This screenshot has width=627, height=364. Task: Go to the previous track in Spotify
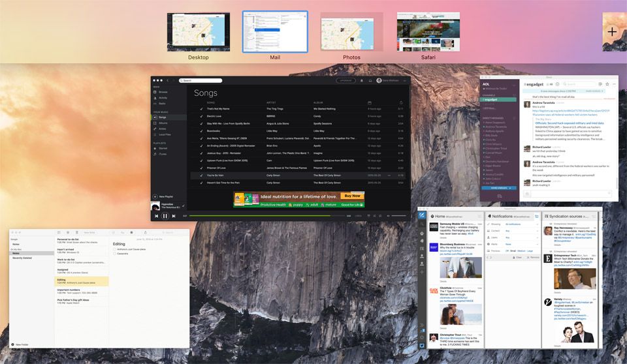(156, 215)
